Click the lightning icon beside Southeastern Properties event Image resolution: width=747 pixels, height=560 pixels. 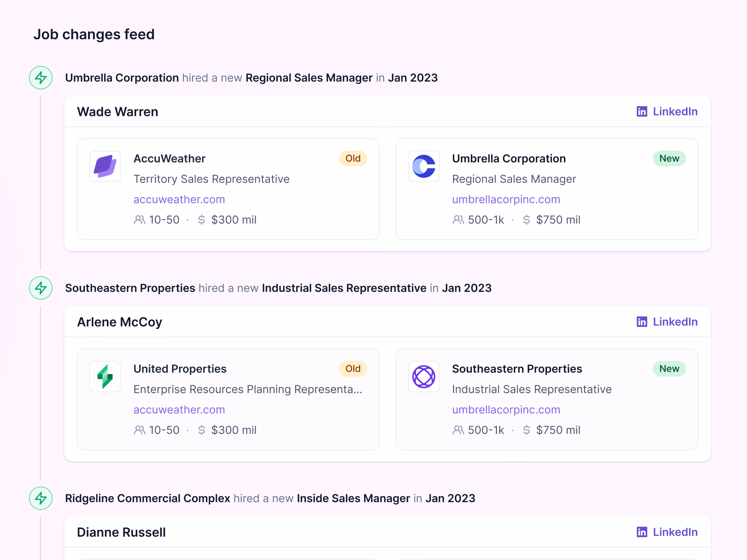41,288
